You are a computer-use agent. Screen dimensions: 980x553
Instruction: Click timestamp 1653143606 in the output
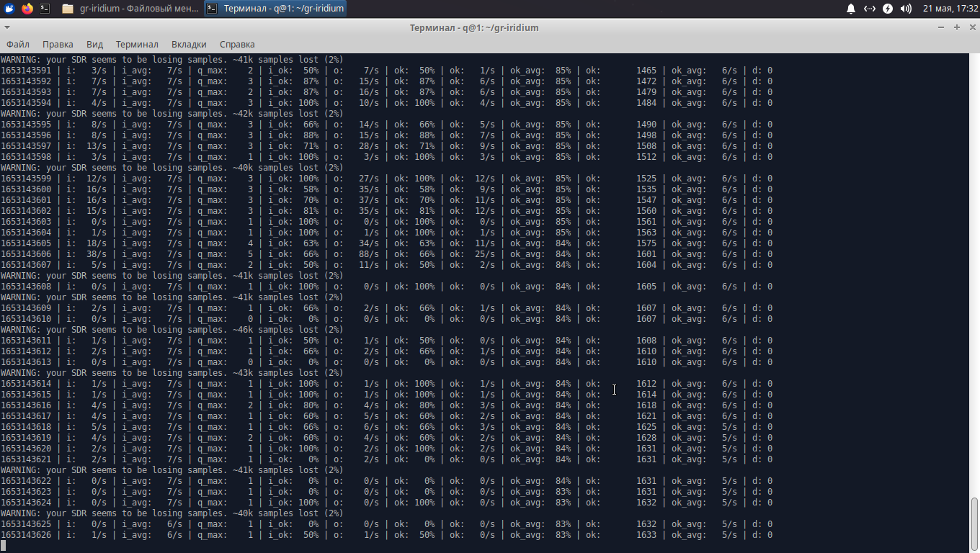pyautogui.click(x=26, y=254)
